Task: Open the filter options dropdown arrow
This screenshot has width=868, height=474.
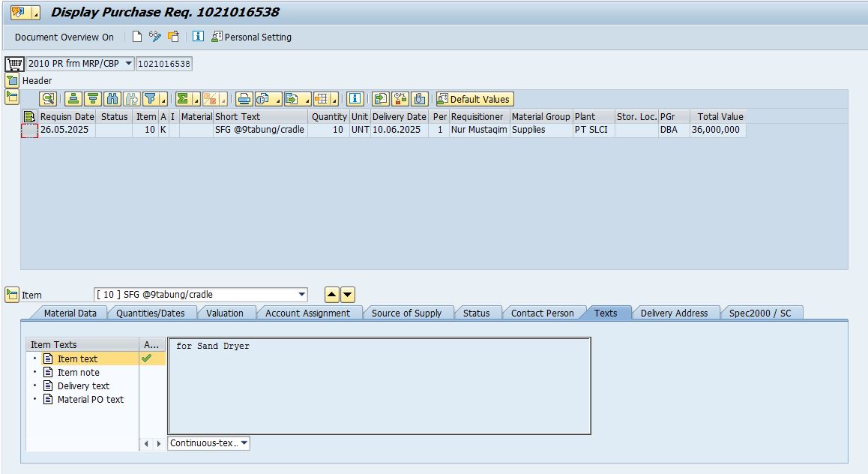Action: point(163,100)
